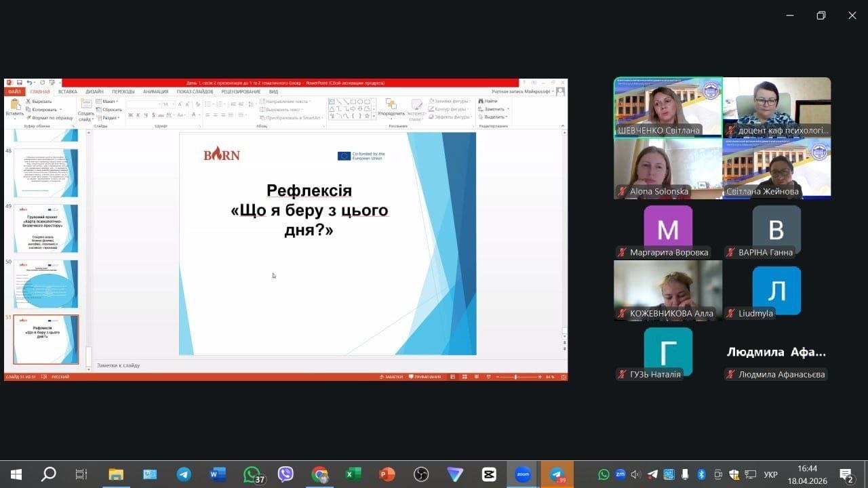Image resolution: width=868 pixels, height=488 pixels.
Task: Toggle the Примечания (Comments) pane in the status bar
Action: point(425,377)
